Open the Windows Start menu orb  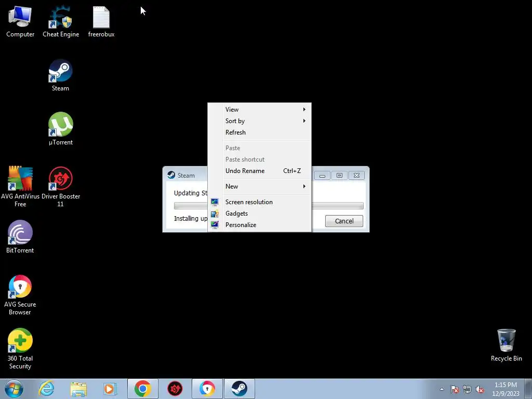pos(14,389)
